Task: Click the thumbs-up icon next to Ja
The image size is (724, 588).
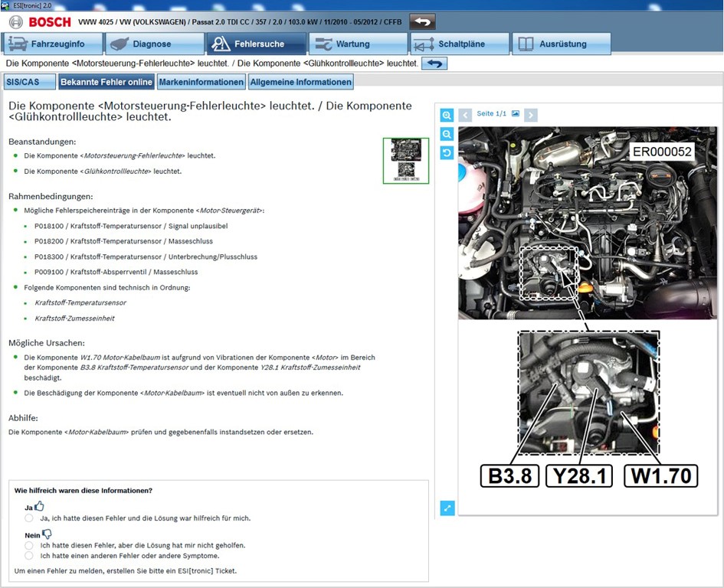Action: point(39,506)
